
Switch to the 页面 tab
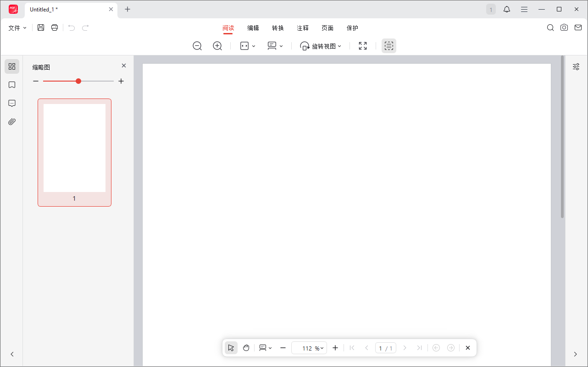(327, 28)
